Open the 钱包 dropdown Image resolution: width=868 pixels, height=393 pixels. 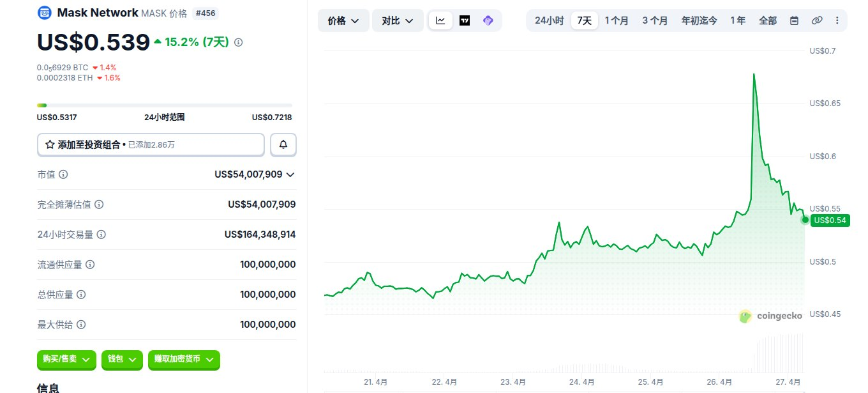122,359
